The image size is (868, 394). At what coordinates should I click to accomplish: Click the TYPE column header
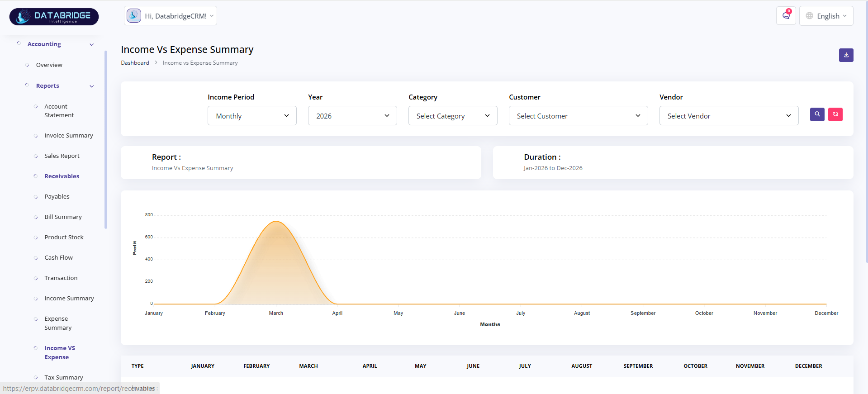tap(138, 366)
